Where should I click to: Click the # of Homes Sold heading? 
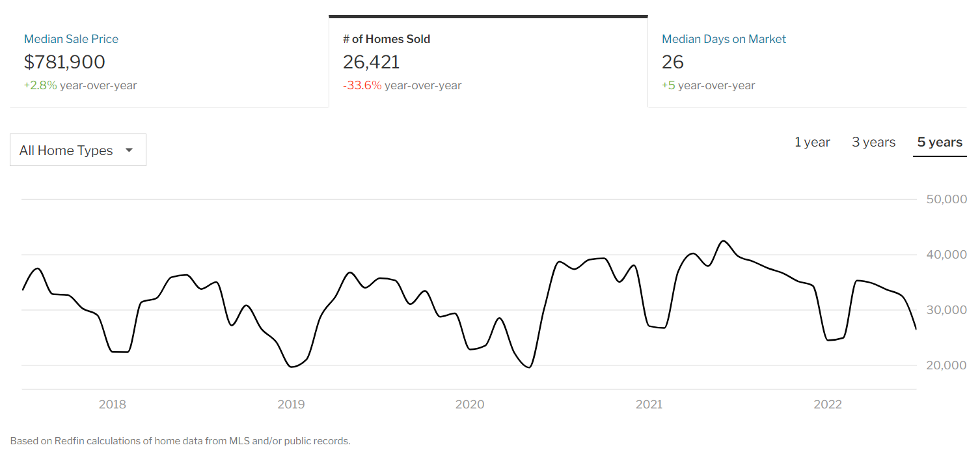click(x=387, y=39)
